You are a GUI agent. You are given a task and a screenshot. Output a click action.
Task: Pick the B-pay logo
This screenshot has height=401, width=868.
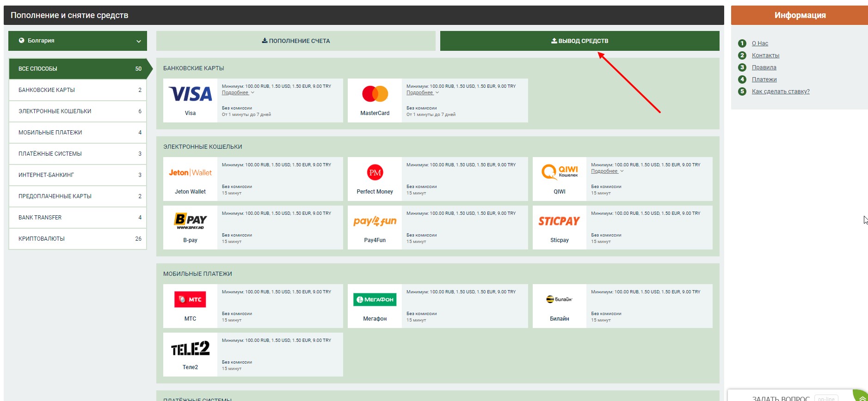pos(190,221)
